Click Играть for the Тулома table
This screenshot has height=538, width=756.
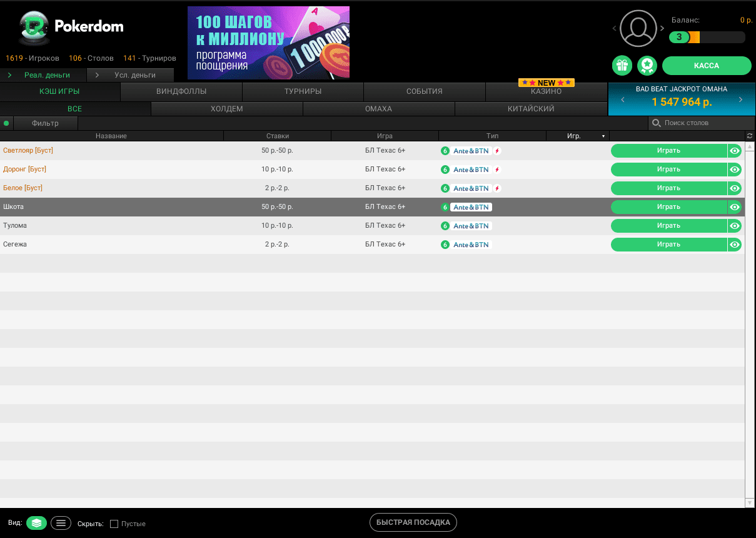(x=668, y=226)
